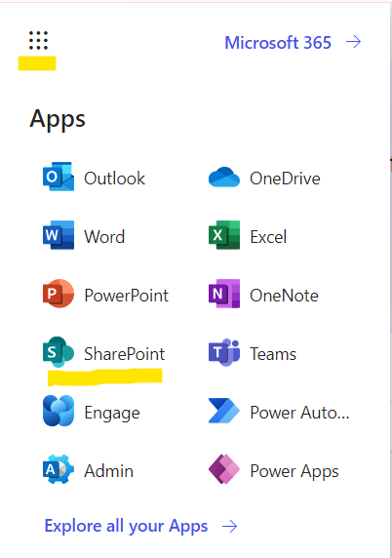392x558 pixels.
Task: Open the Admin center icon
Action: (x=59, y=469)
